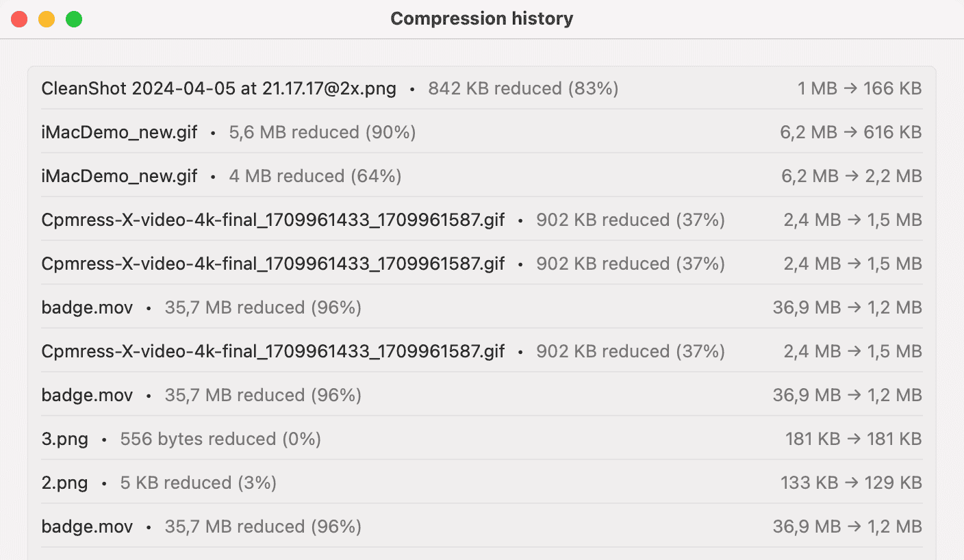Click the '5 KB reduced (3%)' label
Image resolution: width=964 pixels, height=560 pixels.
198,483
